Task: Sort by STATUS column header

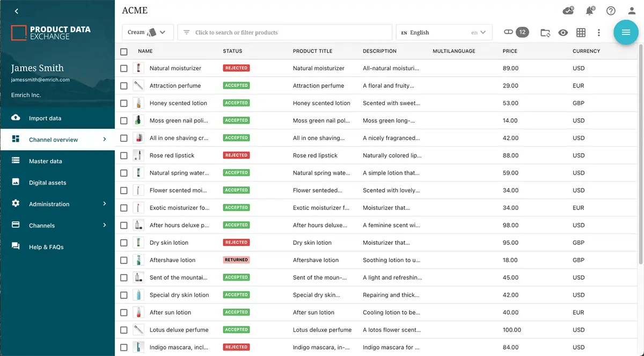Action: coord(232,51)
